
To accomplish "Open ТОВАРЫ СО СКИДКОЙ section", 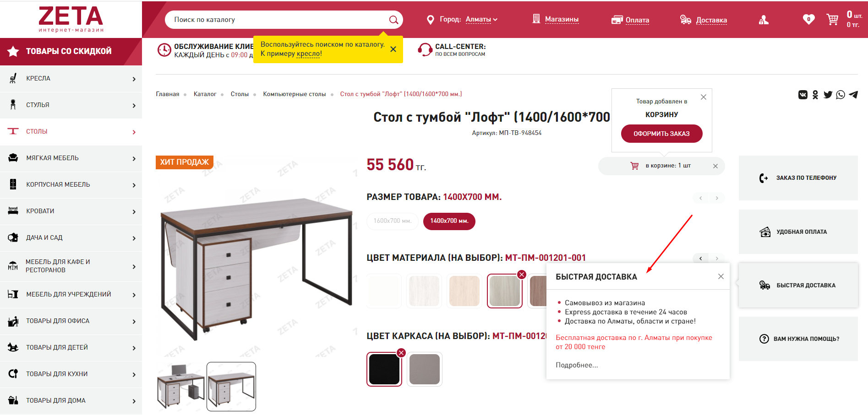I will pos(71,51).
